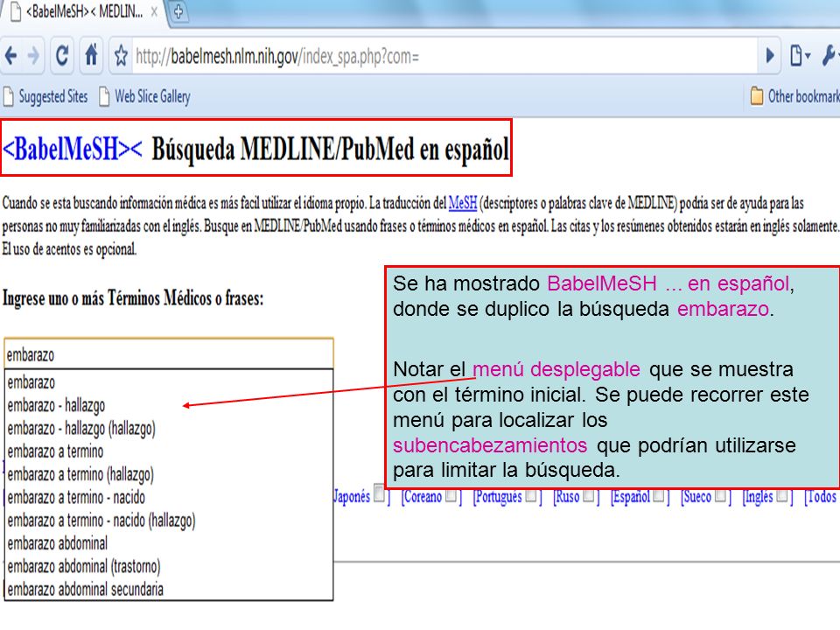Tick the Ruso language checkbox
This screenshot has height=630, width=840.
click(x=589, y=496)
